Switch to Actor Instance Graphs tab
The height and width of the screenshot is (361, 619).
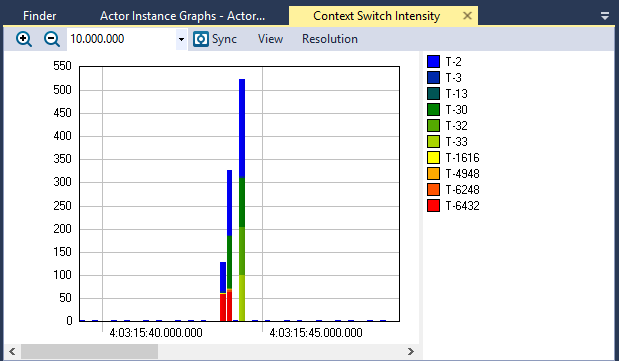[x=182, y=16]
